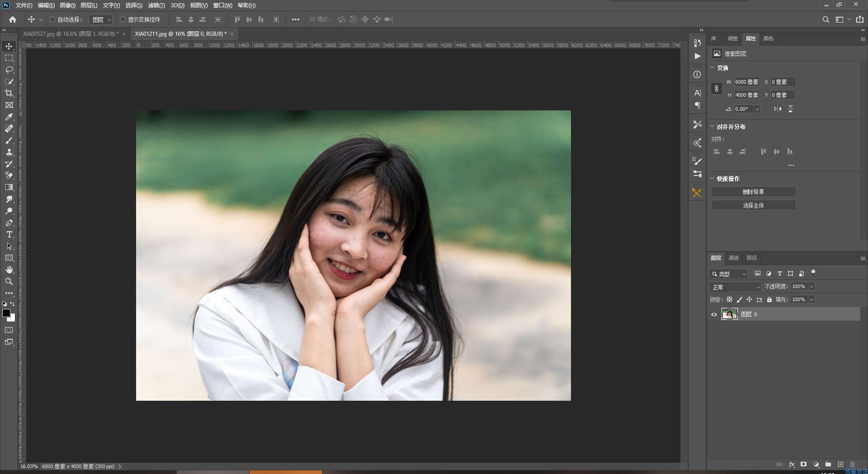The width and height of the screenshot is (868, 474).
Task: Open the 图层 auto-select dropdown
Action: [x=100, y=19]
